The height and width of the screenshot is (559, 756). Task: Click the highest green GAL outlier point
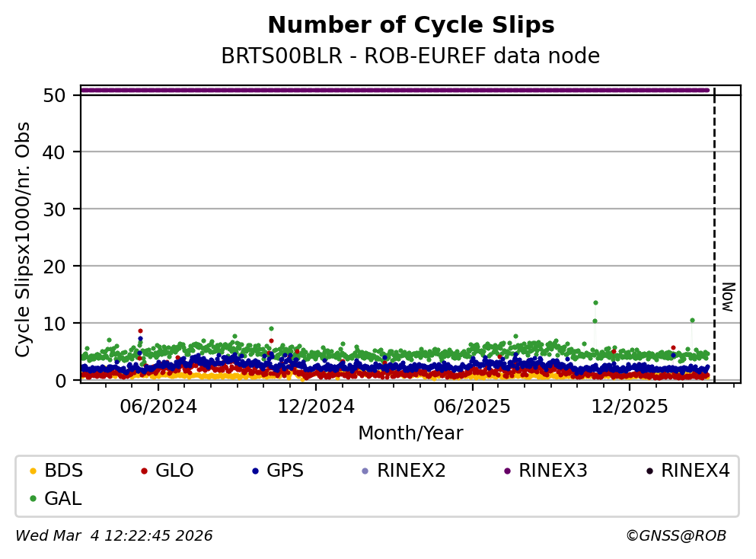pyautogui.click(x=595, y=302)
